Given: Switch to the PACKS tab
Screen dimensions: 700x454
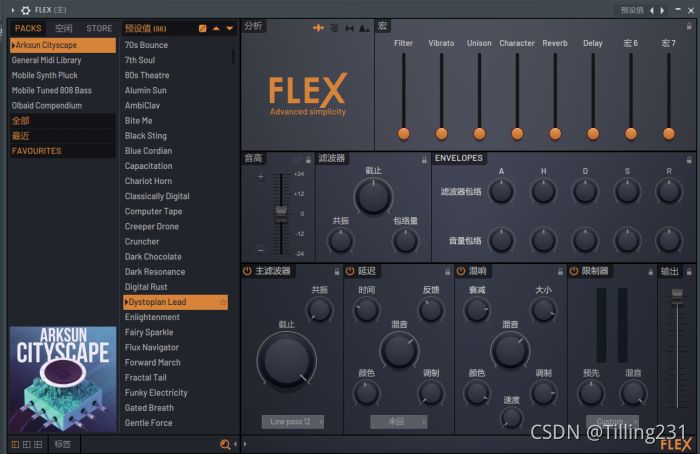Looking at the screenshot, I should coord(28,29).
